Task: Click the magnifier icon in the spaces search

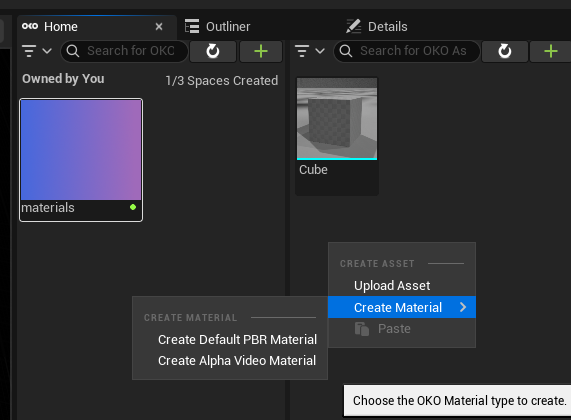Action: click(73, 51)
